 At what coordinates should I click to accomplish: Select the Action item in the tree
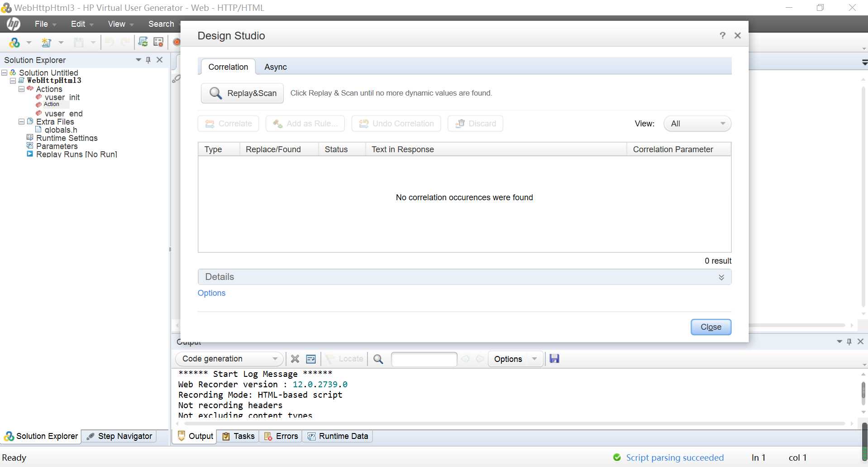(51, 104)
